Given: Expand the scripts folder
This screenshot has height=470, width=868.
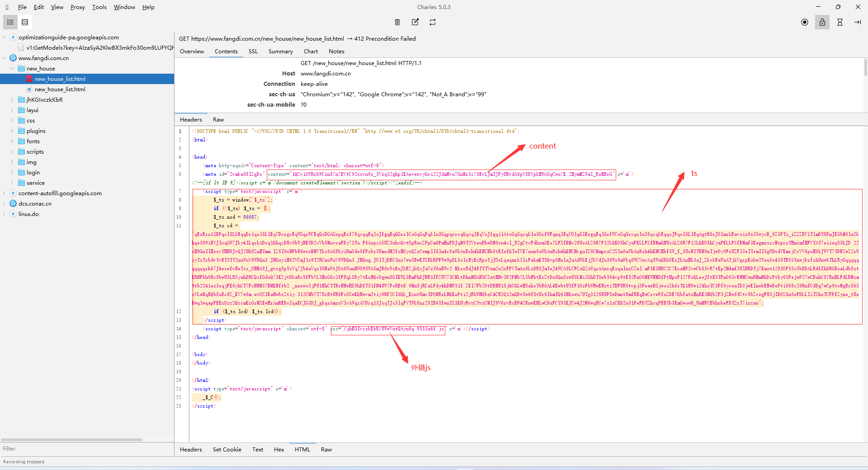Looking at the screenshot, I should click(12, 151).
